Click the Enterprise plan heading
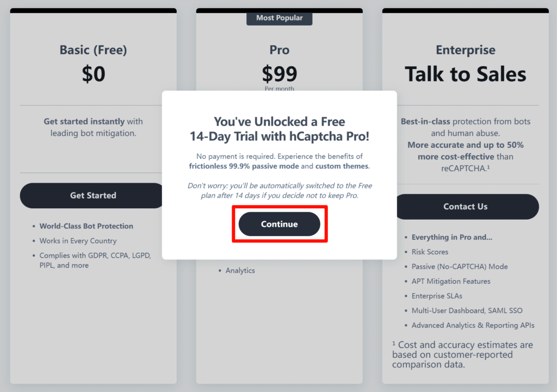 coord(465,50)
